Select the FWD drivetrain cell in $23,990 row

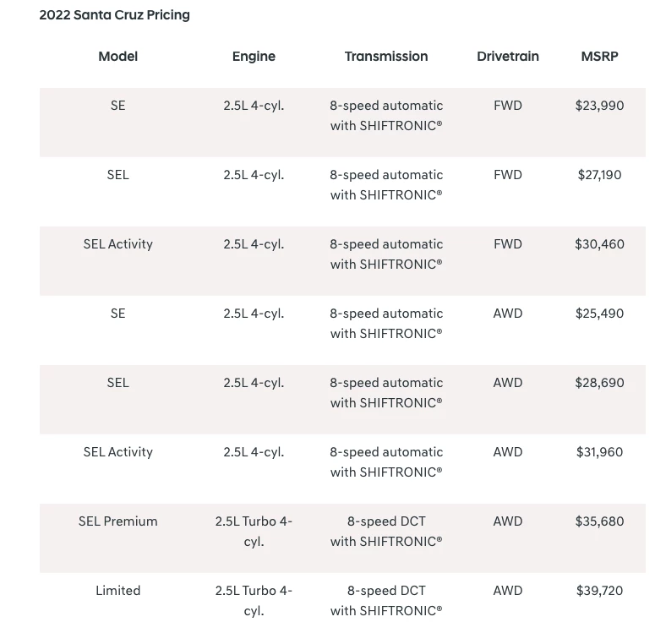coord(508,106)
